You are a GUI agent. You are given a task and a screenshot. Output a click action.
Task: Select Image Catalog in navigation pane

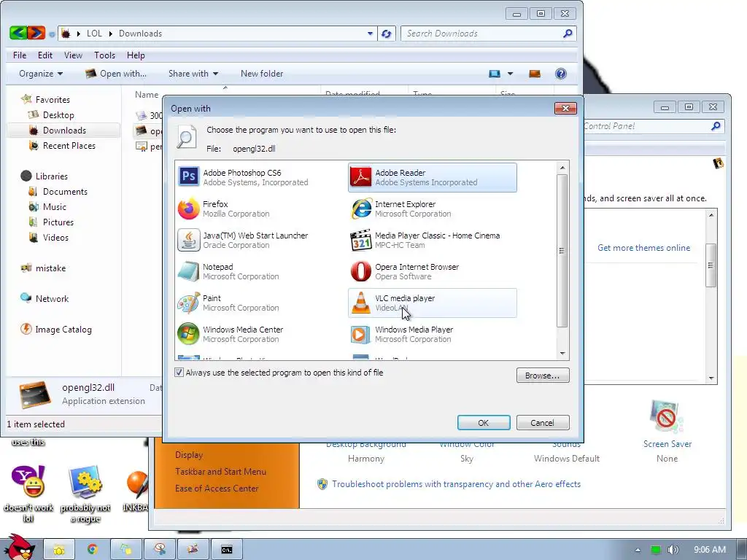coord(63,329)
